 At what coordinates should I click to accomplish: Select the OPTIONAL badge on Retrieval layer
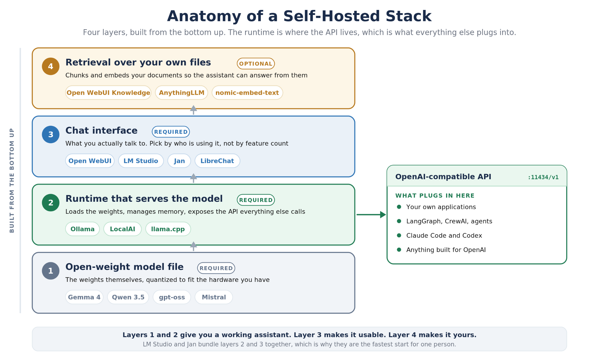[x=256, y=63]
